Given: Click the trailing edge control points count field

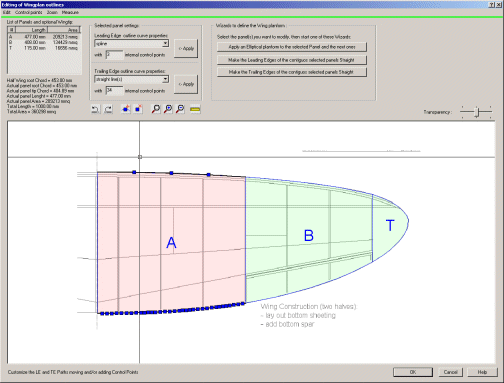Looking at the screenshot, I should point(114,90).
